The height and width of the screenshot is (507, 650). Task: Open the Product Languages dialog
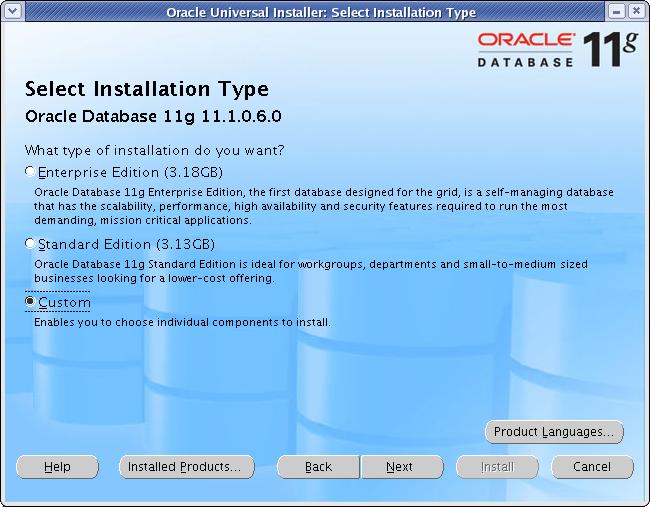click(x=554, y=432)
